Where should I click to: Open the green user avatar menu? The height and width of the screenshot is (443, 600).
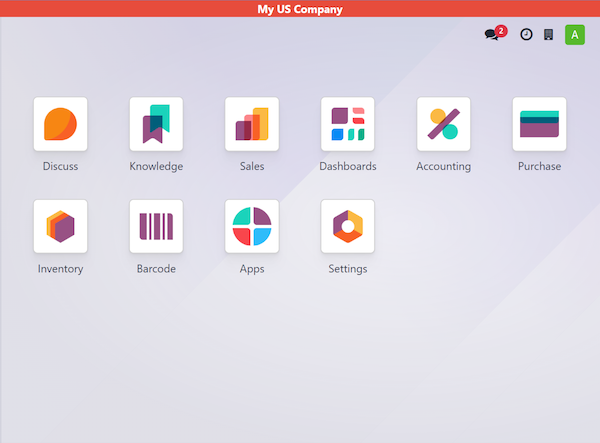[x=575, y=35]
